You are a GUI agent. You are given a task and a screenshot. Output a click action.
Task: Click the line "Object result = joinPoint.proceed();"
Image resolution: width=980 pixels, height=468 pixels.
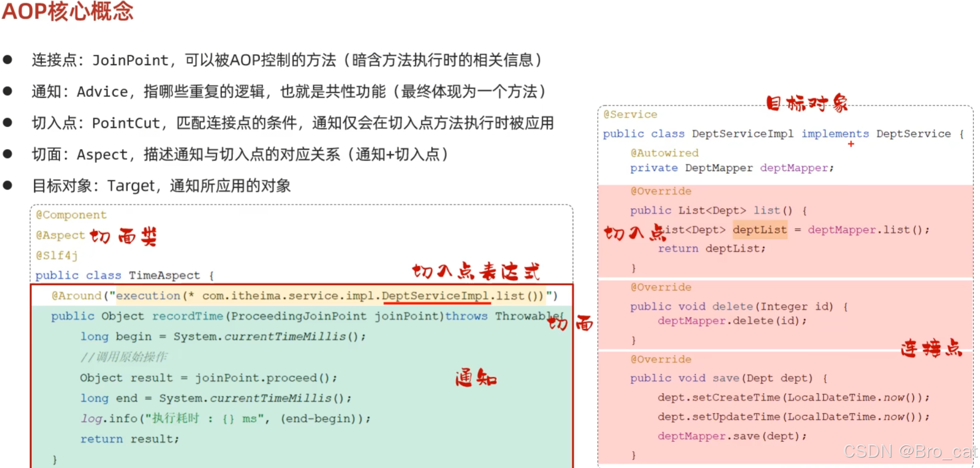pos(209,377)
